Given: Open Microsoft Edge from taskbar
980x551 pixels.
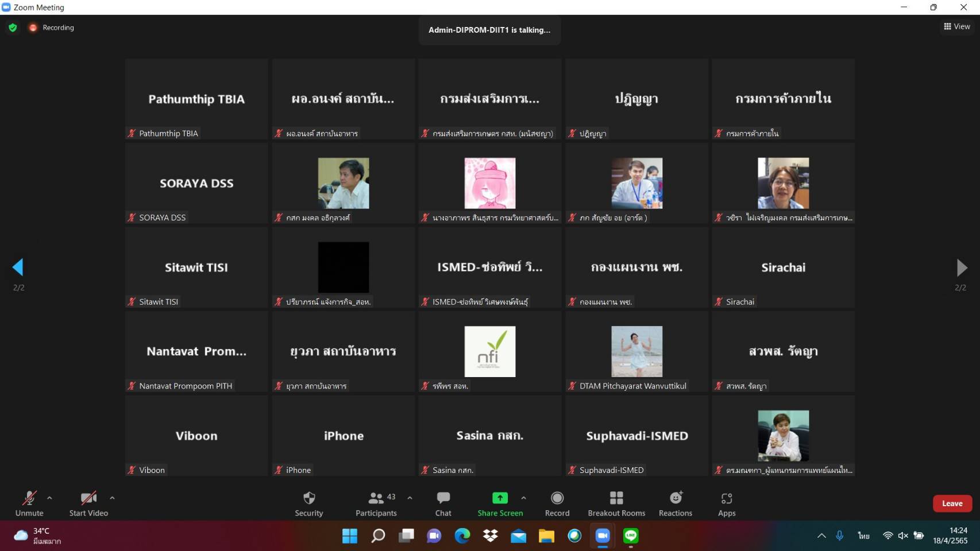Looking at the screenshot, I should [x=462, y=536].
